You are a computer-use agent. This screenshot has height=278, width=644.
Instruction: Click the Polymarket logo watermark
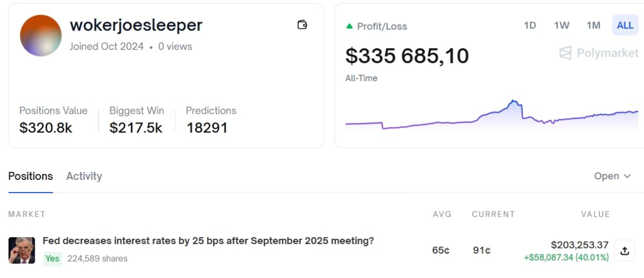click(x=599, y=53)
